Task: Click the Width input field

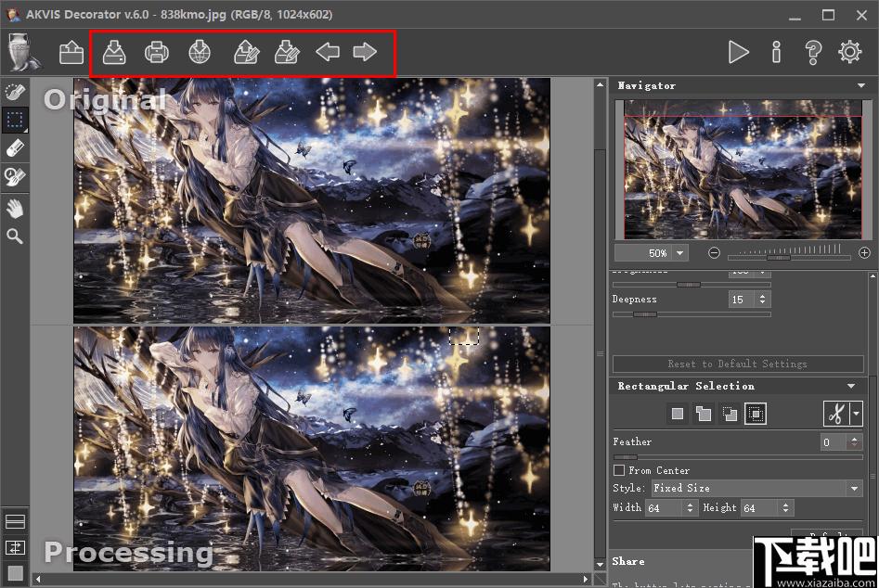Action: pos(665,508)
